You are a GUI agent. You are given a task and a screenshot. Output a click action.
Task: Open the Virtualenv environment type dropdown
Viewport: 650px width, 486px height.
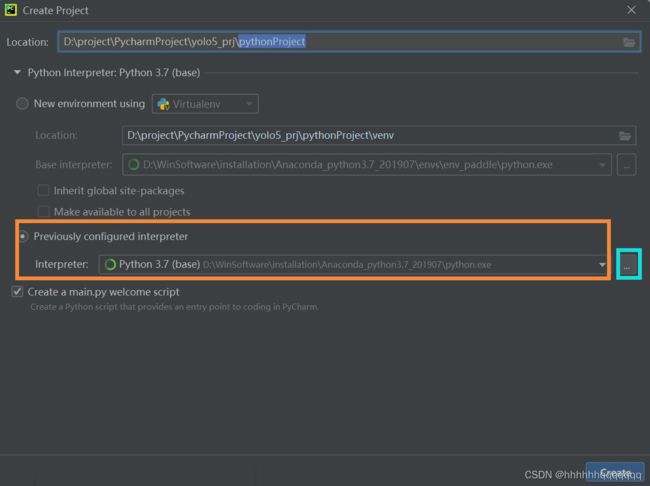205,104
